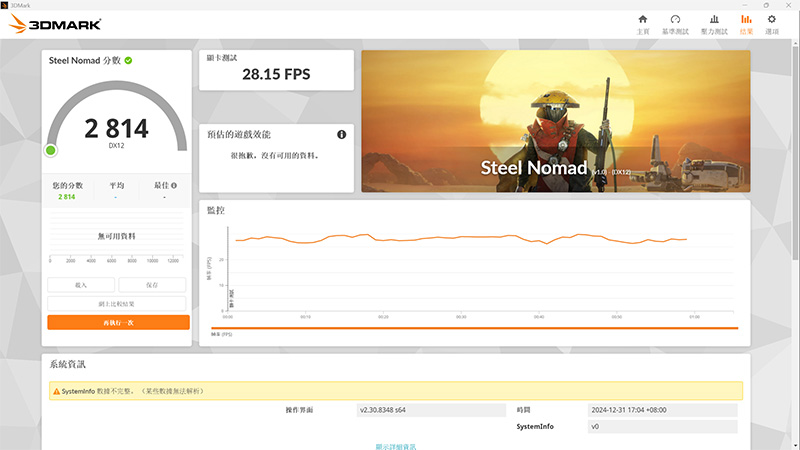Click the 2024-12-31 17:04 time field
Screen dimensions: 800x450
[662, 410]
